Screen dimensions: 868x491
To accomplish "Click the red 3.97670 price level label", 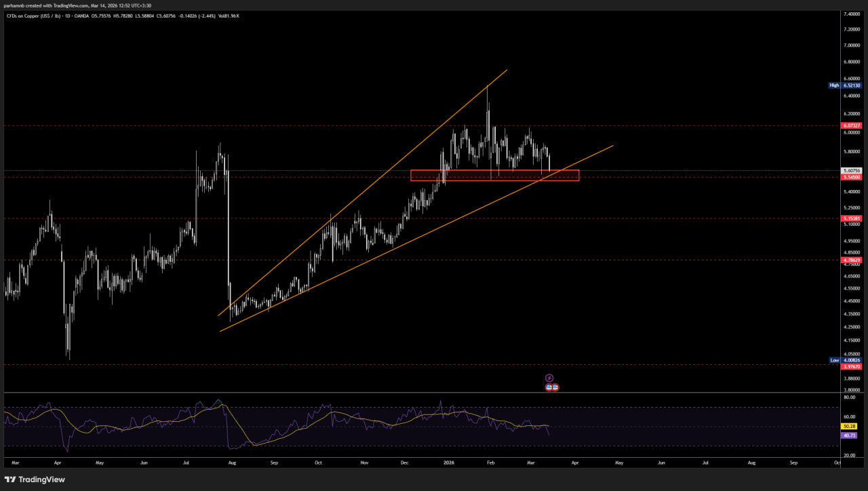I will pos(851,366).
